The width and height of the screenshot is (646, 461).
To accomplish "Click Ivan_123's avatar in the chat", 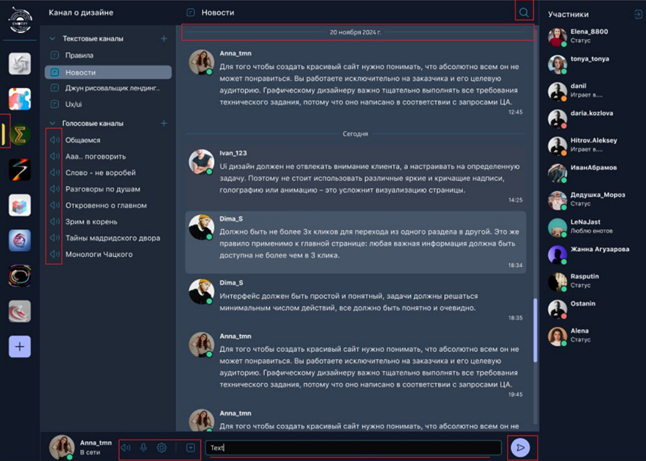I will click(x=201, y=162).
